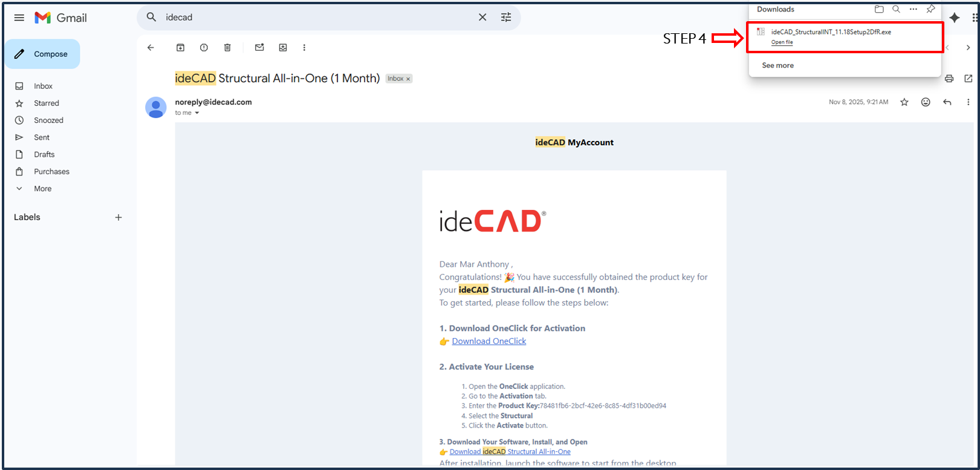Print the email conversation
Viewport: 980px width, 470px height.
tap(949, 79)
